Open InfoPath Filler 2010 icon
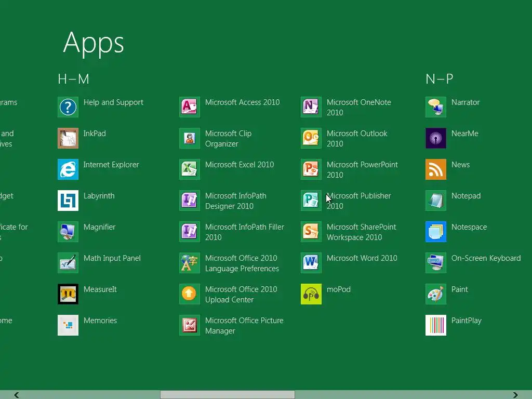532x399 pixels. tap(189, 232)
